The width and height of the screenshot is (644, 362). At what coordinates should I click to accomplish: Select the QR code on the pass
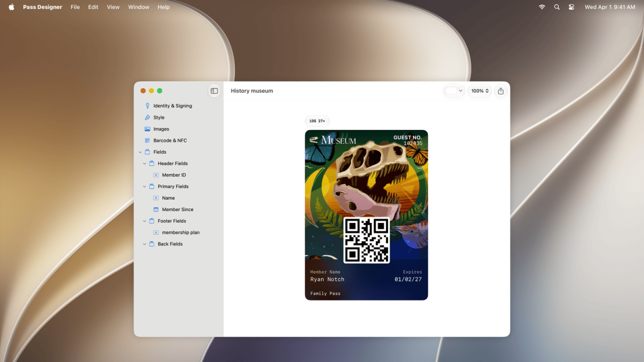click(x=367, y=240)
